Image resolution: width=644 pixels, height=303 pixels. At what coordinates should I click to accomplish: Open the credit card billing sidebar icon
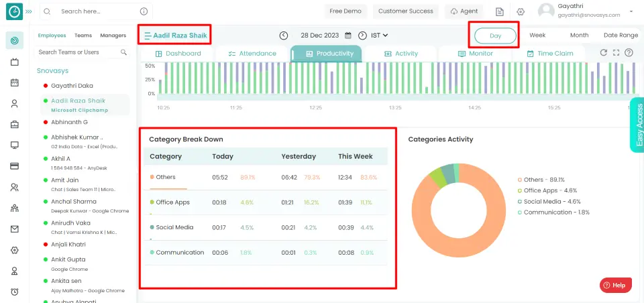(x=14, y=166)
